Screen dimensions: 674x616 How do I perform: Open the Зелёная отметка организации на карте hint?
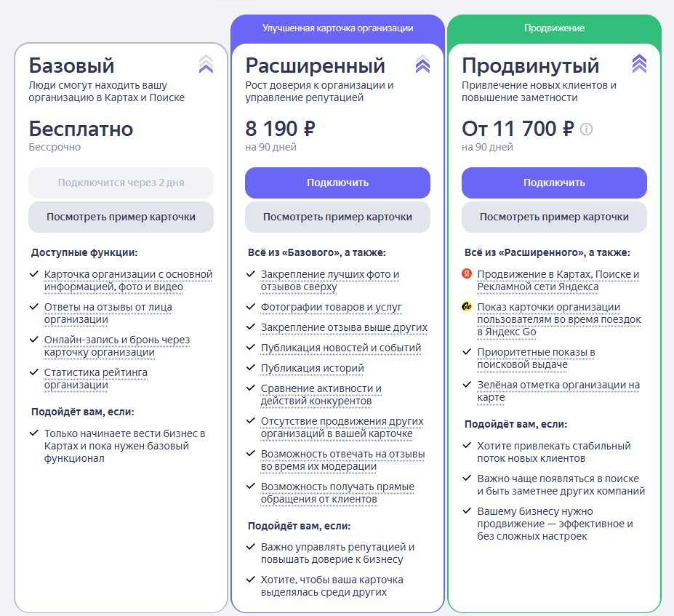pyautogui.click(x=558, y=391)
